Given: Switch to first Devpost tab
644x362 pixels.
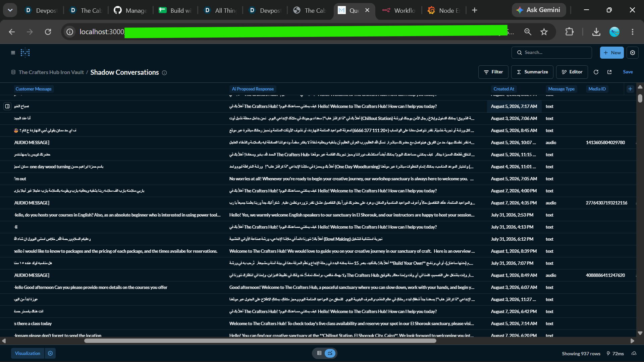Looking at the screenshot, I should click(x=41, y=10).
